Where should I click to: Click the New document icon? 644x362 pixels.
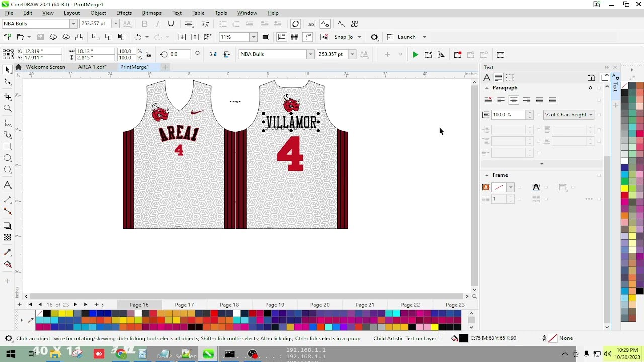(x=7, y=37)
